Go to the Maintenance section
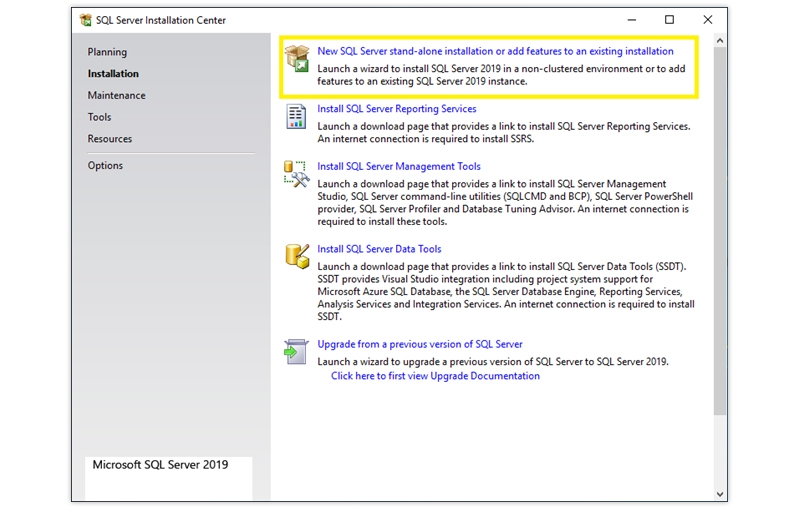Screen dimensions: 800x510 coord(116,96)
